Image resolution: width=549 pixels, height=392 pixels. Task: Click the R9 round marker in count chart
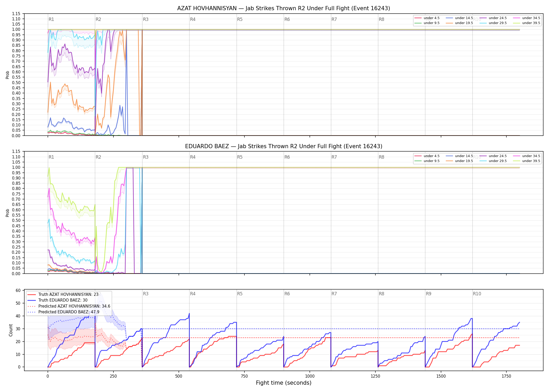click(428, 294)
